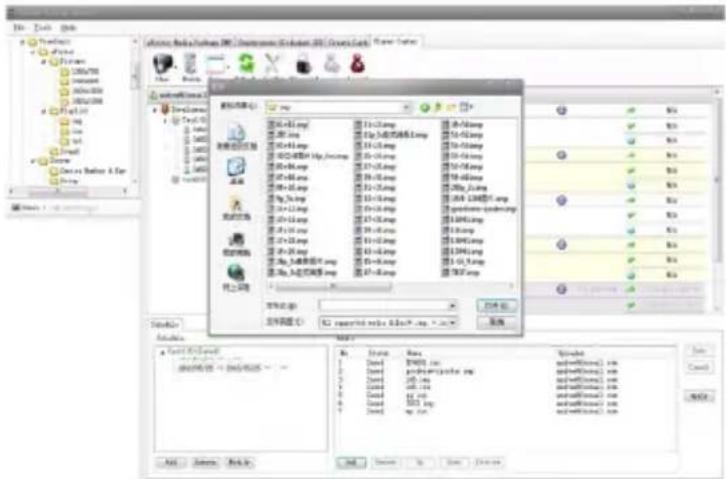Collapse the root node of the schedule tree

[x=163, y=353]
